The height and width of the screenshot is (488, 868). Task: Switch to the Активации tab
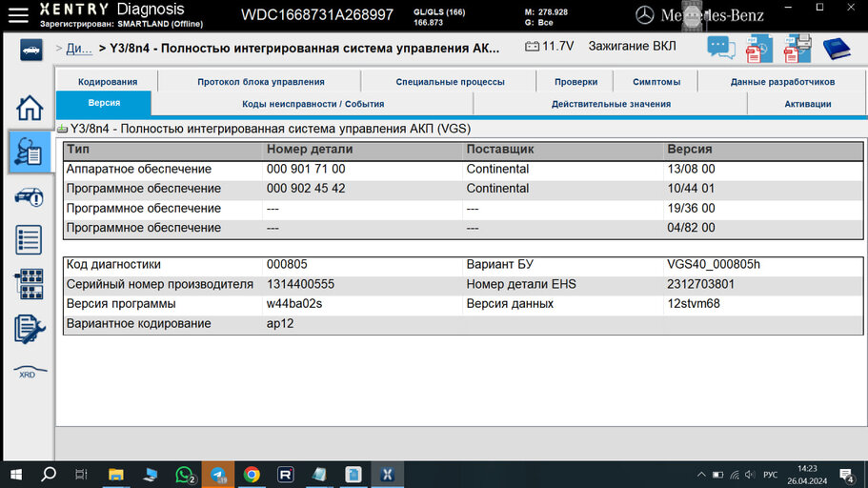[x=808, y=104]
